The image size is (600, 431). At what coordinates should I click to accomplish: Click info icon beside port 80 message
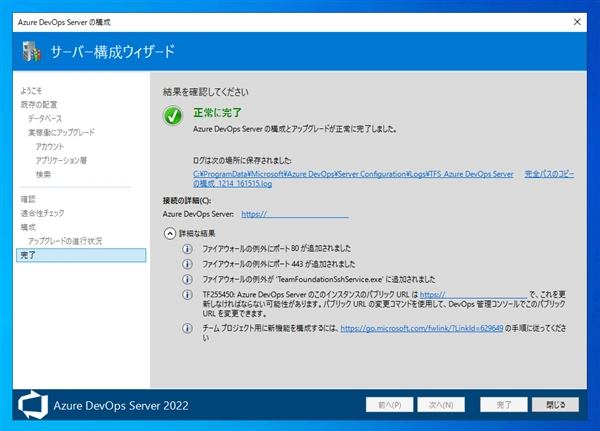click(187, 249)
